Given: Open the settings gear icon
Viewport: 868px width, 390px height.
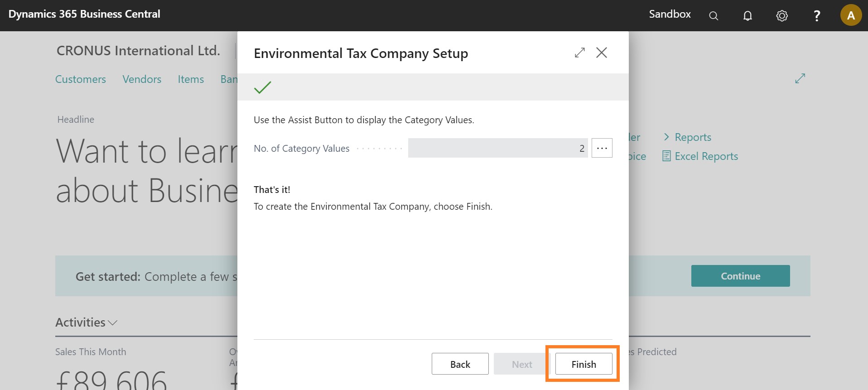Looking at the screenshot, I should (782, 16).
